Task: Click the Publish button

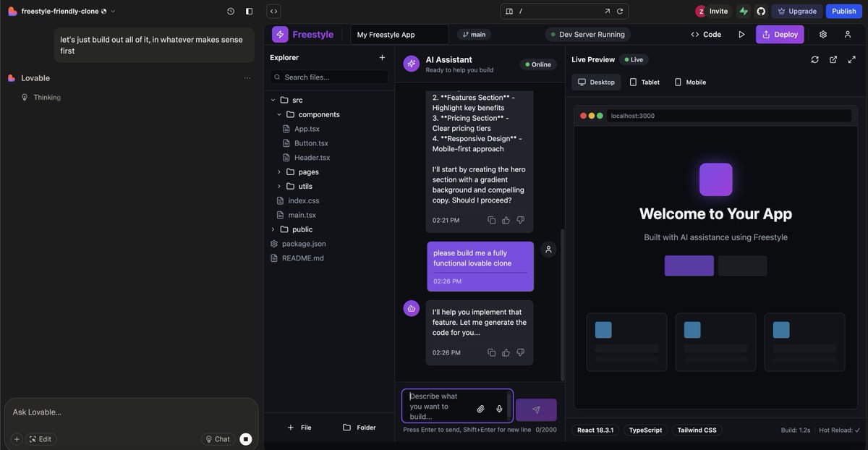Action: pyautogui.click(x=844, y=11)
